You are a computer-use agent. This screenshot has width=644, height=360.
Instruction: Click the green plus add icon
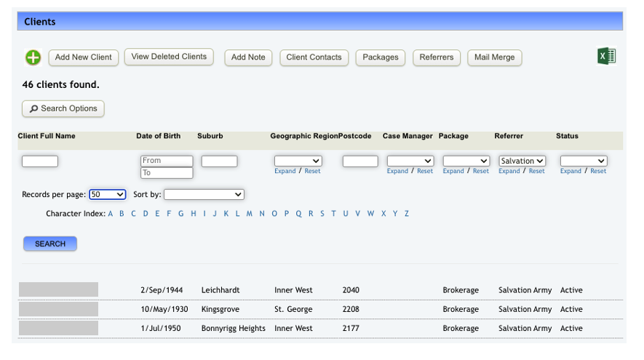[x=33, y=57]
